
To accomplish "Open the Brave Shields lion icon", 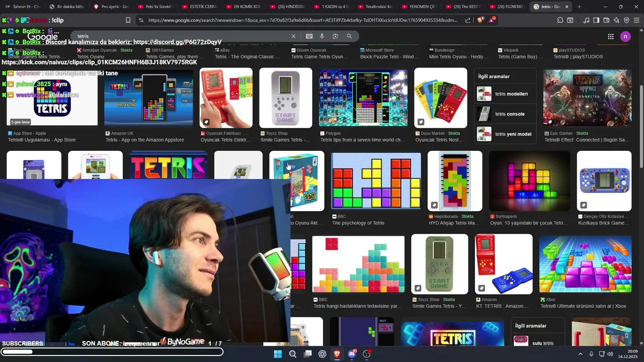I will [480, 20].
